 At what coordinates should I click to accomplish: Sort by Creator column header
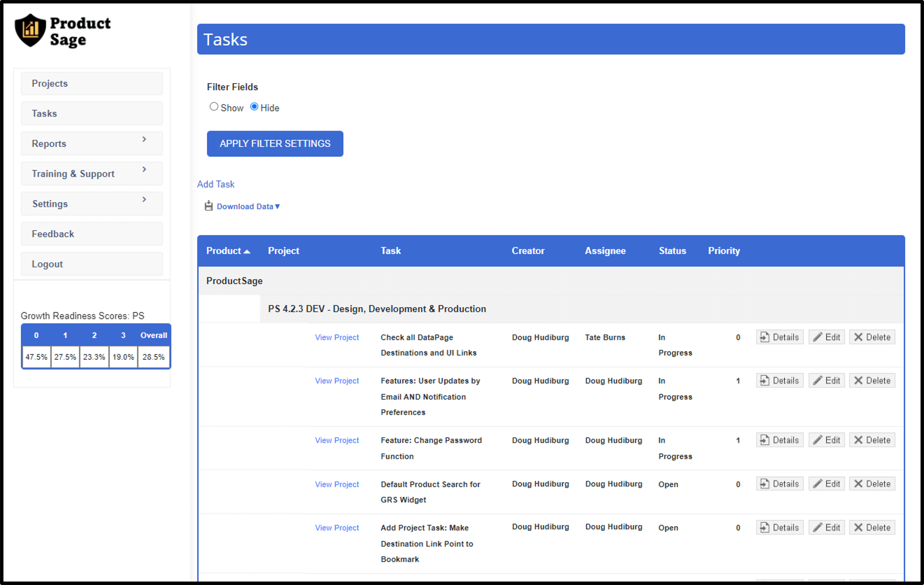(528, 251)
